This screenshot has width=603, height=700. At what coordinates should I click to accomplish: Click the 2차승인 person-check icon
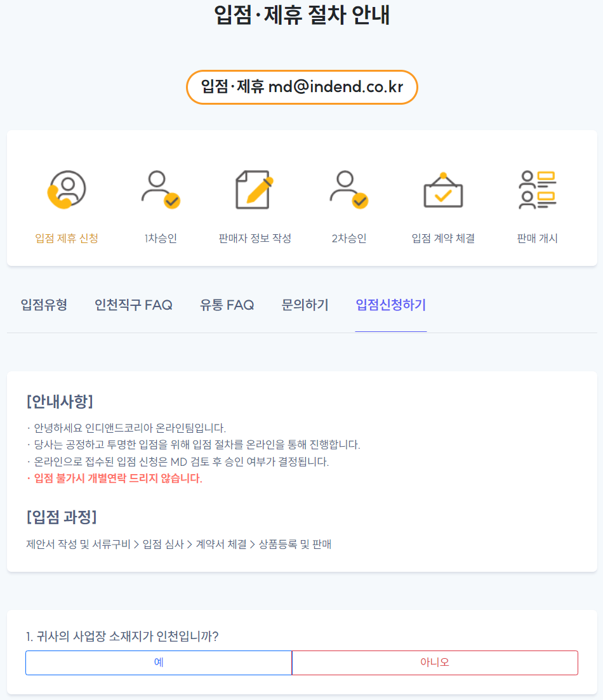click(x=349, y=189)
